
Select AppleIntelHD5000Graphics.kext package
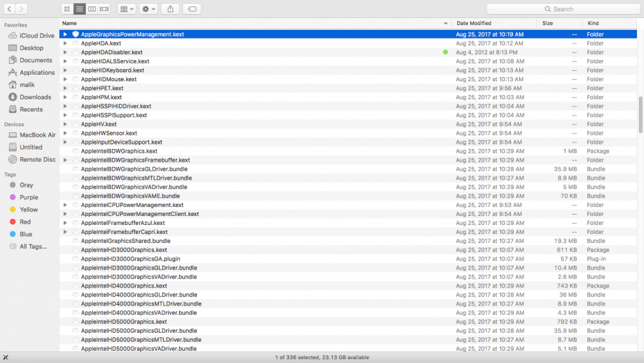point(348,322)
